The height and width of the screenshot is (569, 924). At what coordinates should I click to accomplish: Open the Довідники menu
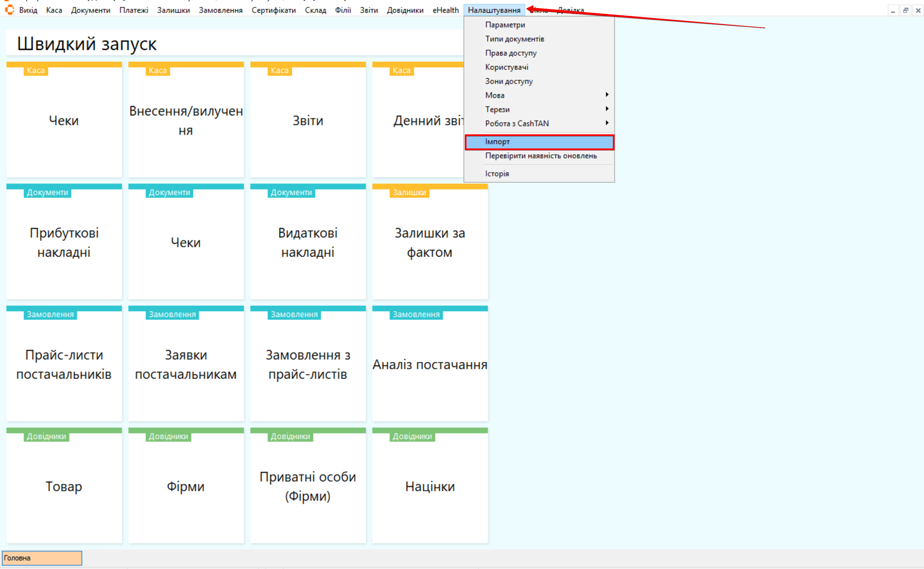(405, 10)
